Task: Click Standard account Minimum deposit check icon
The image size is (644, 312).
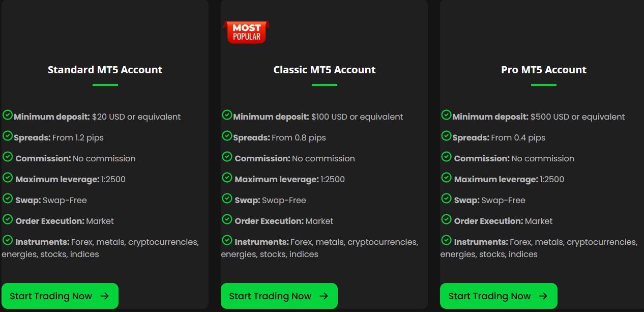Action: 8,115
